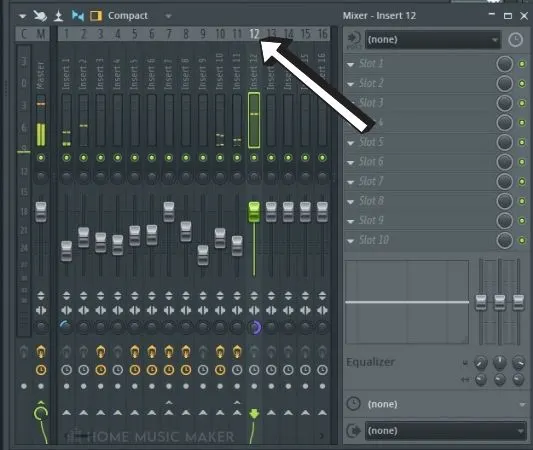Viewport: 533px width, 450px height.
Task: Click the green Insert 12 volume fader
Action: click(x=254, y=212)
